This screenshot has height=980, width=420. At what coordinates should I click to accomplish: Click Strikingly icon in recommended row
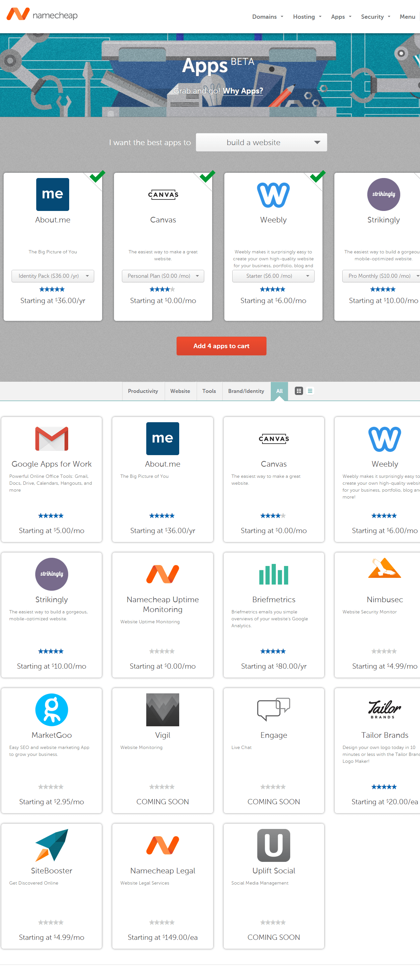383,194
